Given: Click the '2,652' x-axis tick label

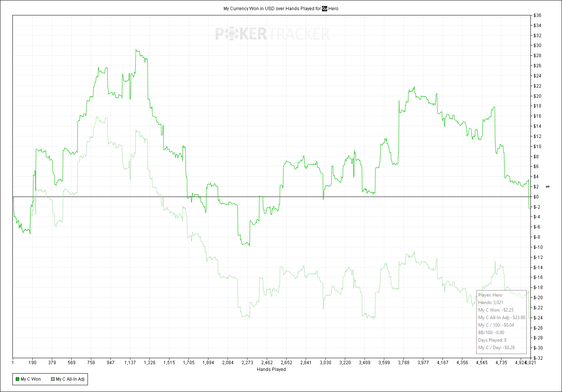Looking at the screenshot, I should 287,363.
